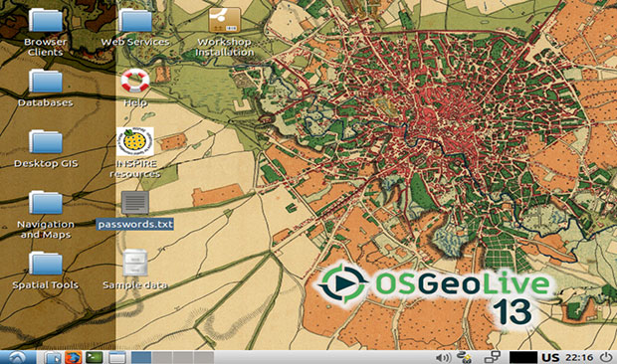
Task: Open the Sample data drawer icon
Action: point(135,263)
